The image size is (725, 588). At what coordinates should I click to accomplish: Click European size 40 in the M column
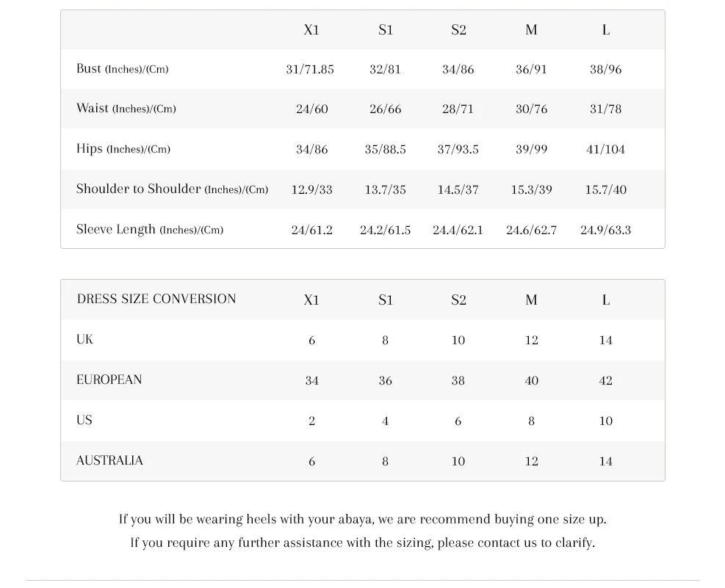(x=531, y=381)
